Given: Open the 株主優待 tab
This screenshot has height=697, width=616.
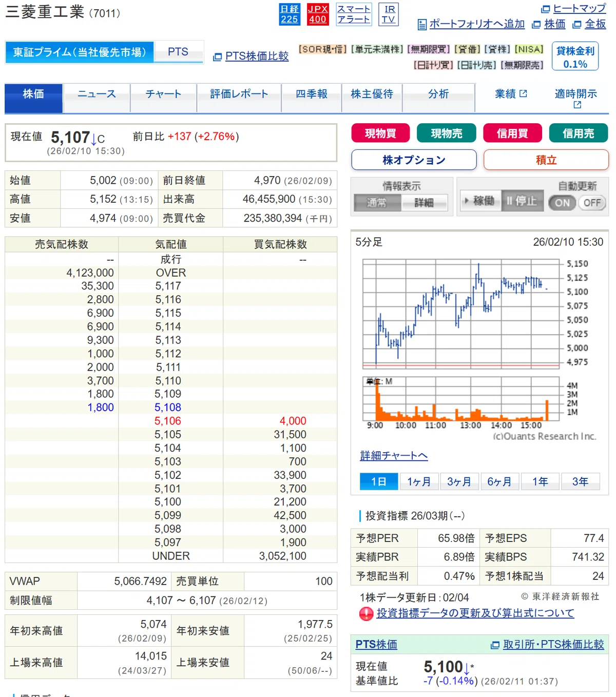Looking at the screenshot, I should pyautogui.click(x=372, y=98).
